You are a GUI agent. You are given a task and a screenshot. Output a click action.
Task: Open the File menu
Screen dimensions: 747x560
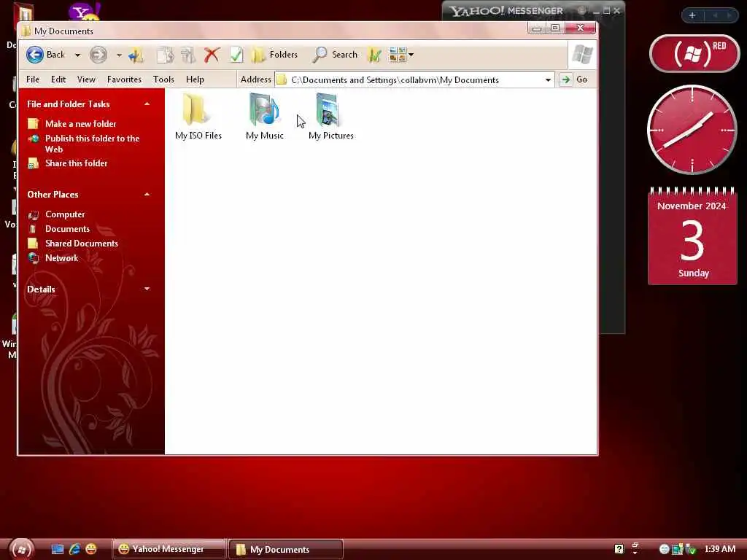pyautogui.click(x=33, y=79)
